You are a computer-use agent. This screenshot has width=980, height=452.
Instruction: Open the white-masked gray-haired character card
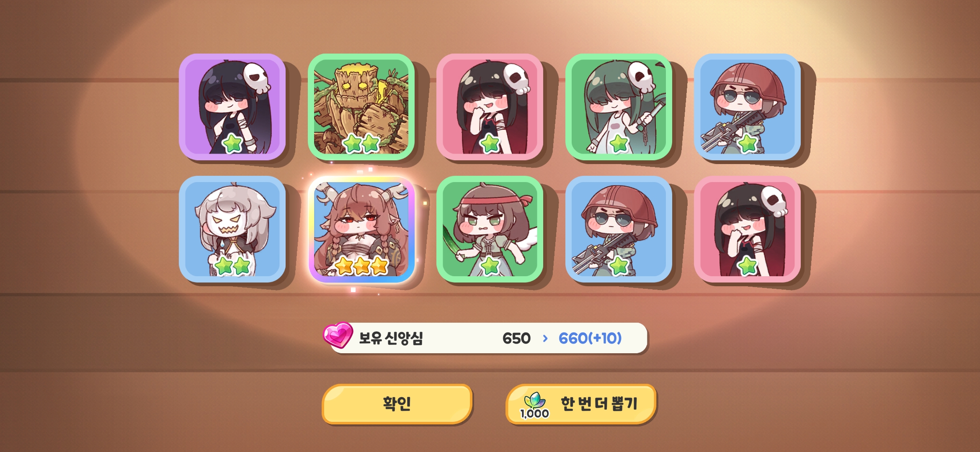pyautogui.click(x=232, y=229)
